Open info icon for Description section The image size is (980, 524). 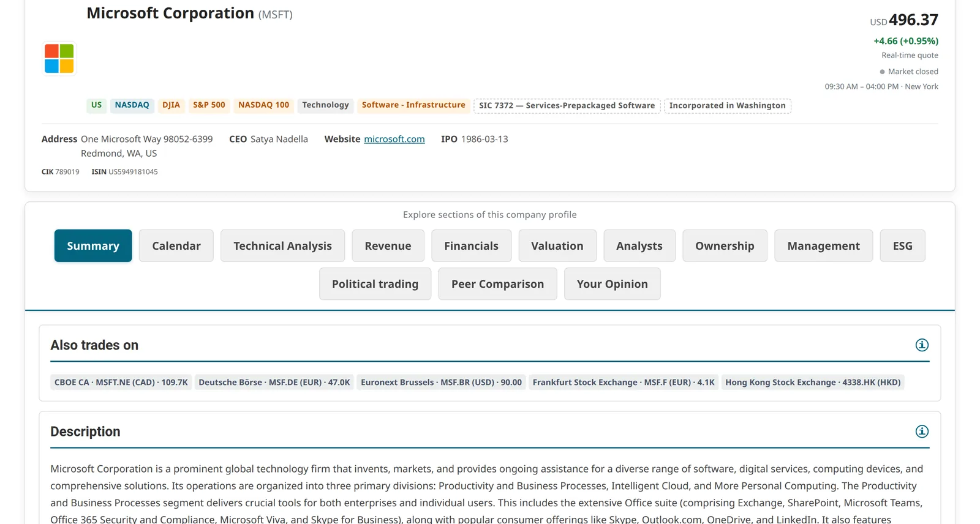922,432
